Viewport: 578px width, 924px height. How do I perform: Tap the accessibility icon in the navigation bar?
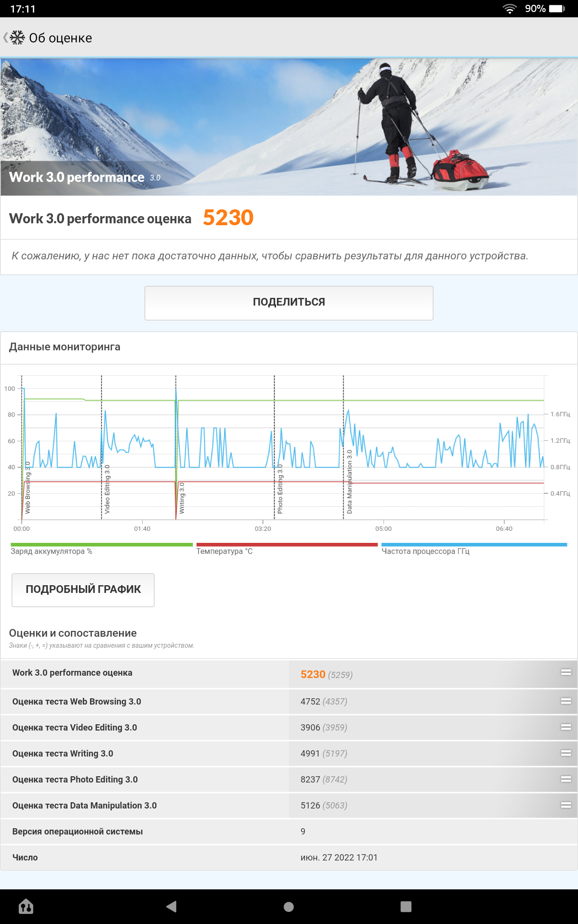[x=26, y=907]
